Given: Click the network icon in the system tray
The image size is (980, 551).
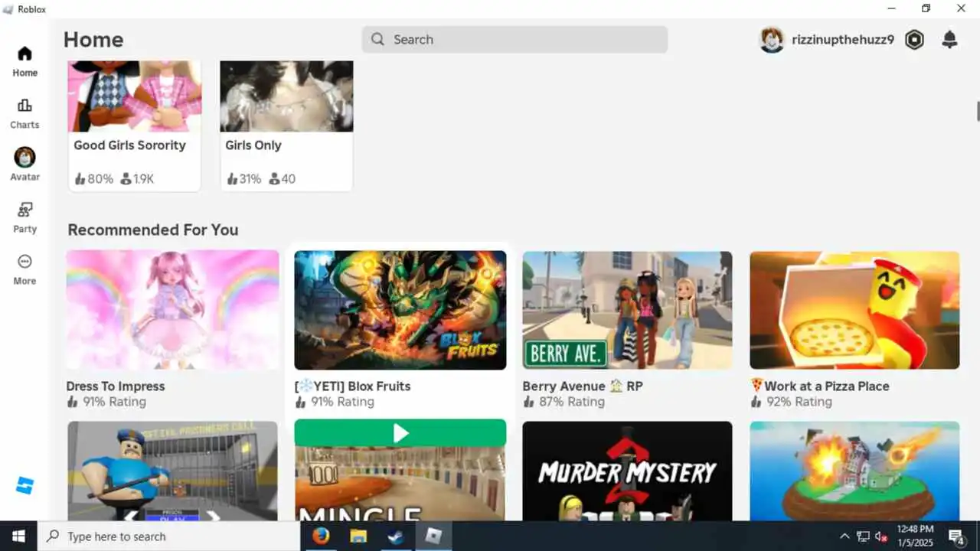Looking at the screenshot, I should click(863, 536).
